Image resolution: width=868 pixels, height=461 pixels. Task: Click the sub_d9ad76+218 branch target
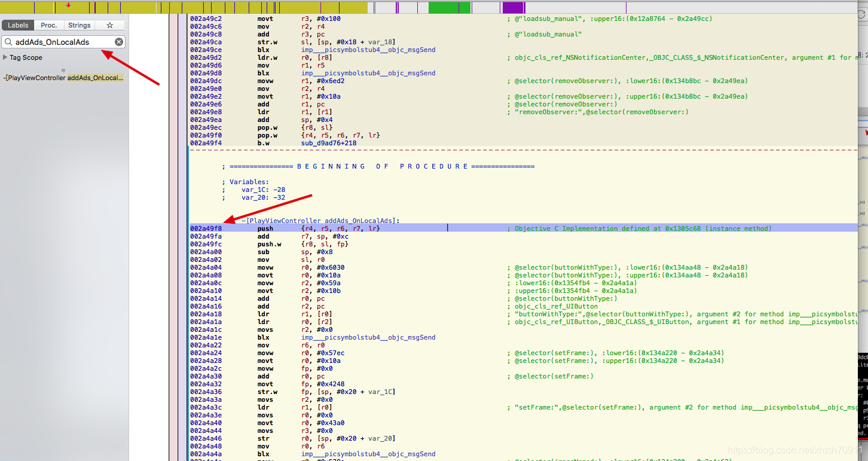tap(329, 143)
